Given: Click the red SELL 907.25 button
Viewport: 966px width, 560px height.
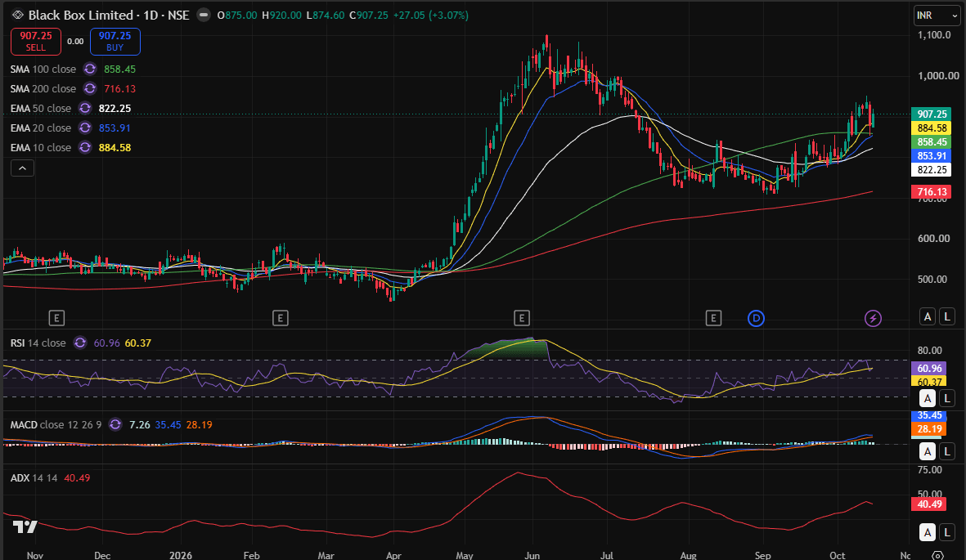Looking at the screenshot, I should 36,41.
